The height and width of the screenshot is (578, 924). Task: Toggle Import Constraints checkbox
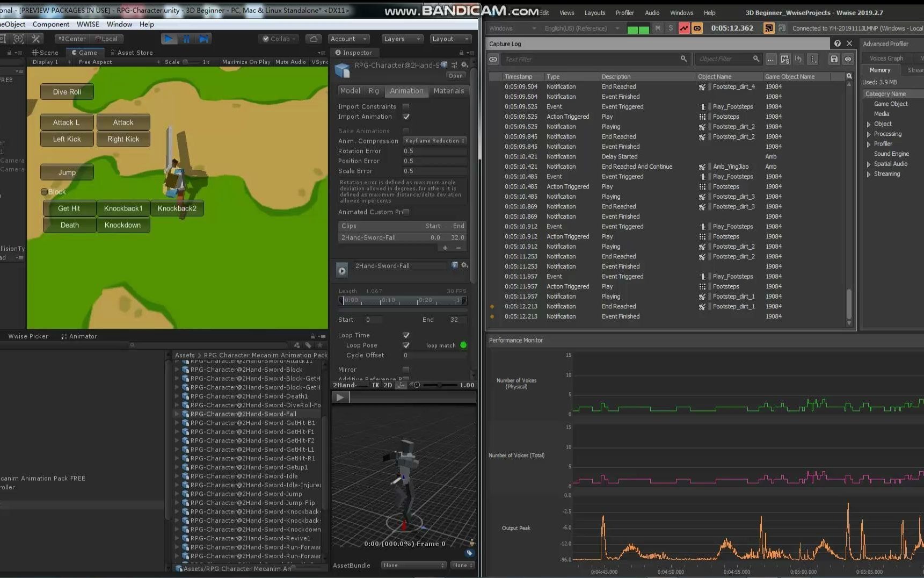(406, 106)
